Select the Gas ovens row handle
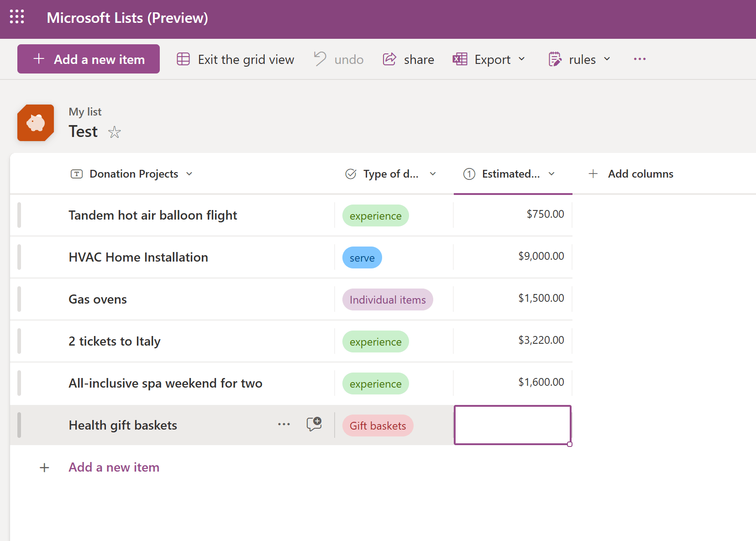 pos(19,299)
